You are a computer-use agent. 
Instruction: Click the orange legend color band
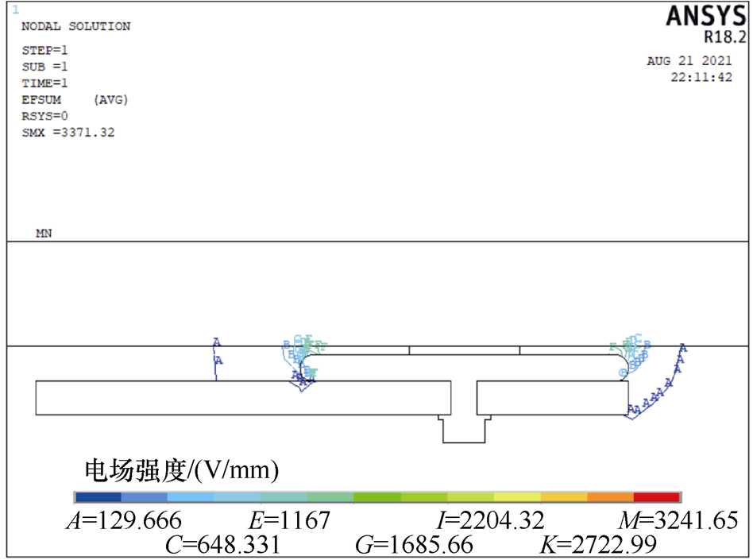pyautogui.click(x=610, y=497)
